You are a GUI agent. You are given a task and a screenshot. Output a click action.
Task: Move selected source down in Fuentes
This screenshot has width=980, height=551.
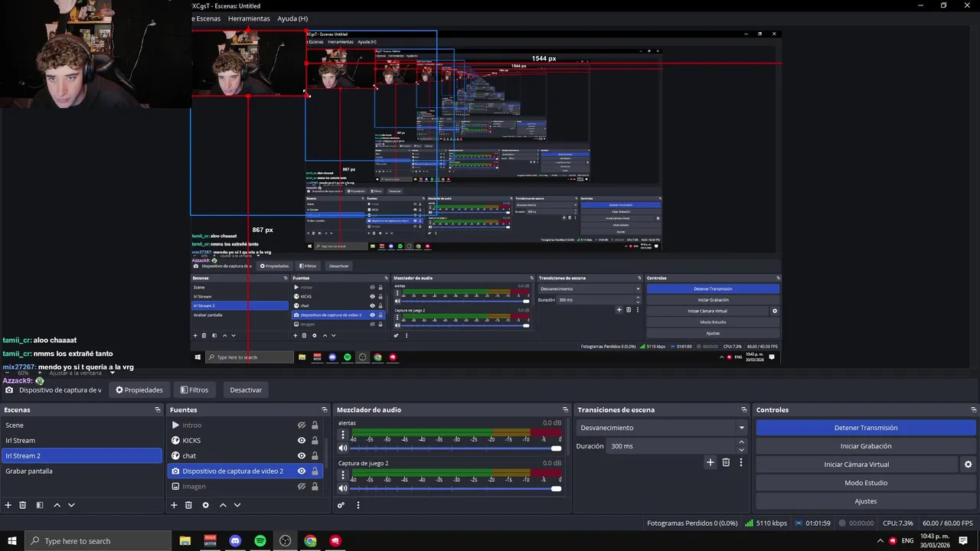[x=237, y=505]
